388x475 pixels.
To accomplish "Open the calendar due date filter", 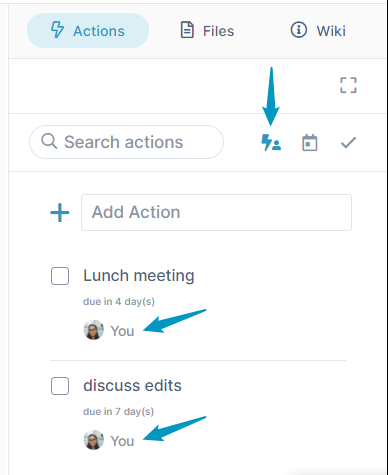I will coord(310,143).
